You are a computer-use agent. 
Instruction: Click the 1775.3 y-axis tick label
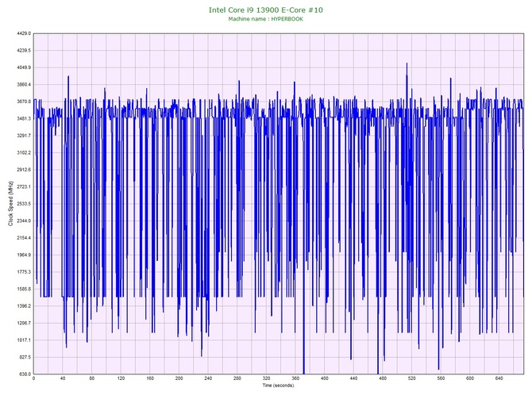24,272
